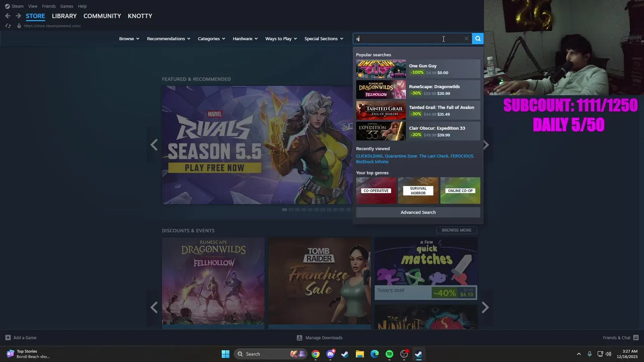This screenshot has width=644, height=362.
Task: Open Quarantine Zone: The Last Check link
Action: coord(417,156)
